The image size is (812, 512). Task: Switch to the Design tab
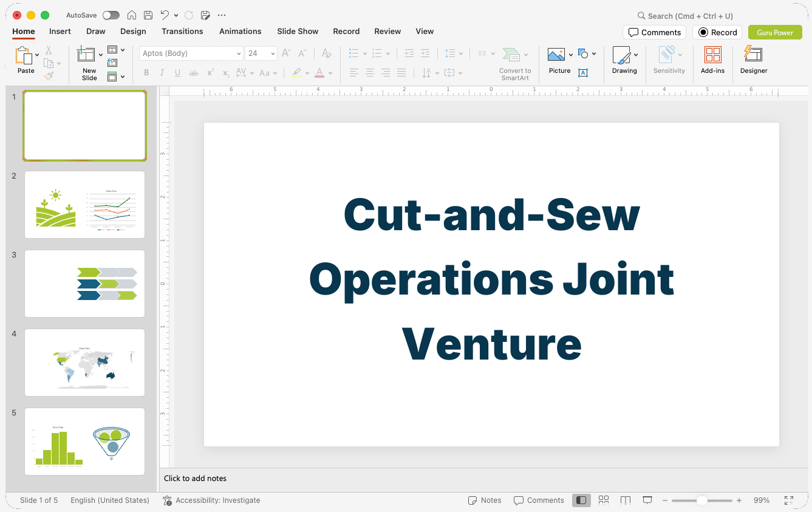tap(133, 32)
